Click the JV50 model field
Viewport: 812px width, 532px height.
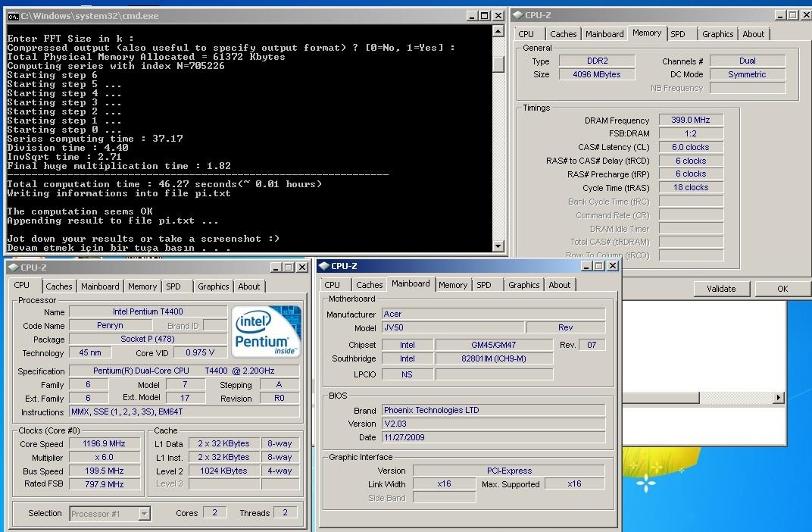(x=453, y=327)
